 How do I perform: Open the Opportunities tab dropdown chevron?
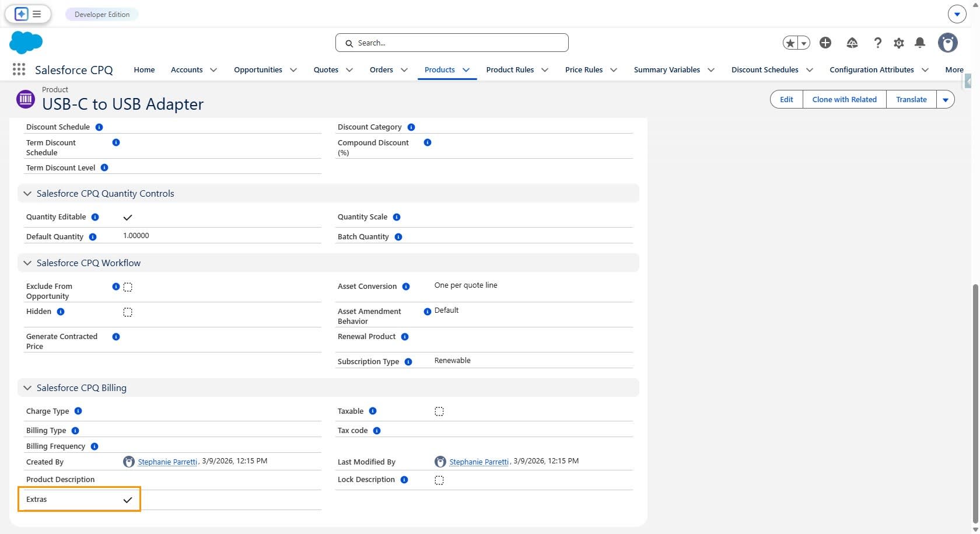[x=293, y=70]
